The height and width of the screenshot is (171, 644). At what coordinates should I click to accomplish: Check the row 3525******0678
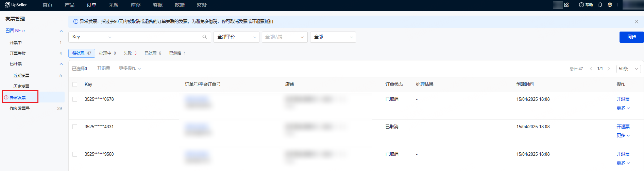(75, 99)
